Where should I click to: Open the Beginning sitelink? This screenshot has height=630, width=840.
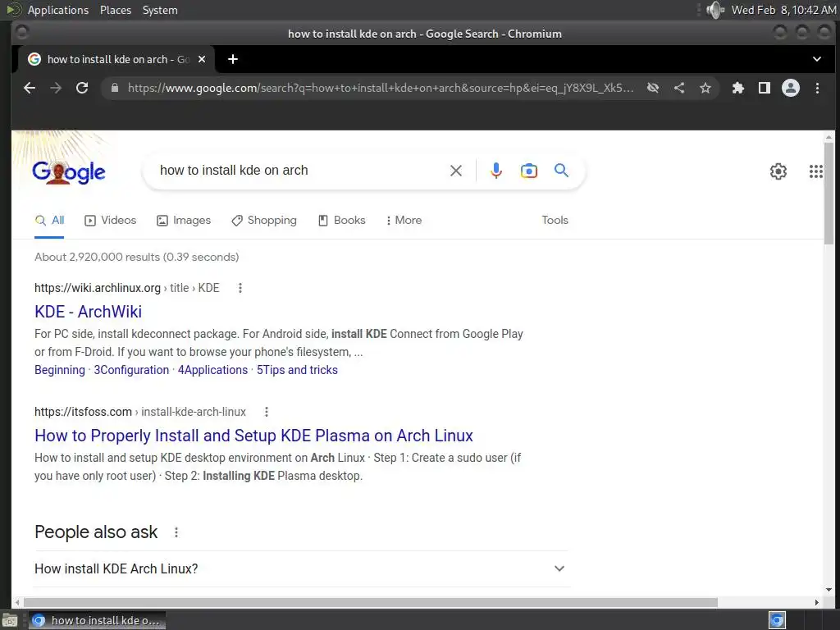click(x=60, y=370)
